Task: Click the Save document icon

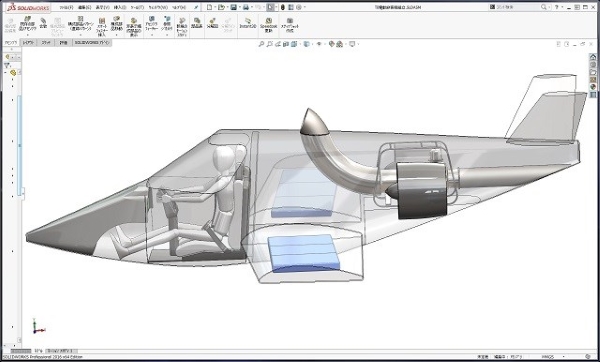Action: [x=233, y=7]
